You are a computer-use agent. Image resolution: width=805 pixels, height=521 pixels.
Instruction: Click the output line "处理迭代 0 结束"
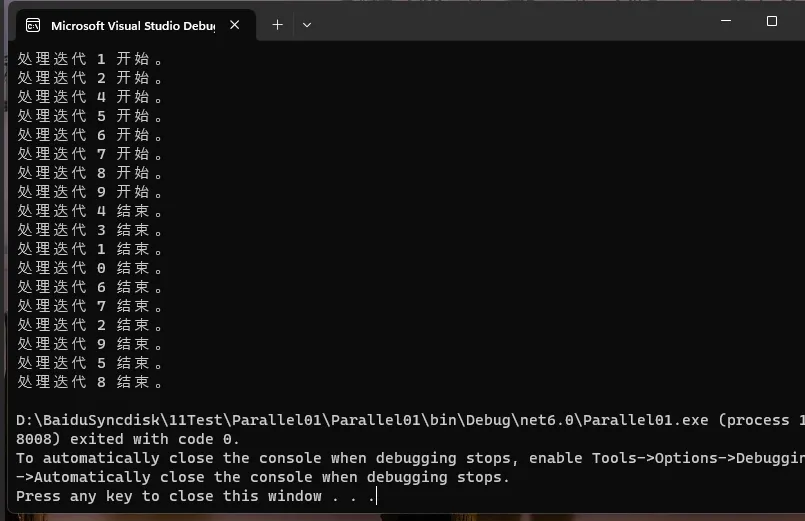point(90,268)
